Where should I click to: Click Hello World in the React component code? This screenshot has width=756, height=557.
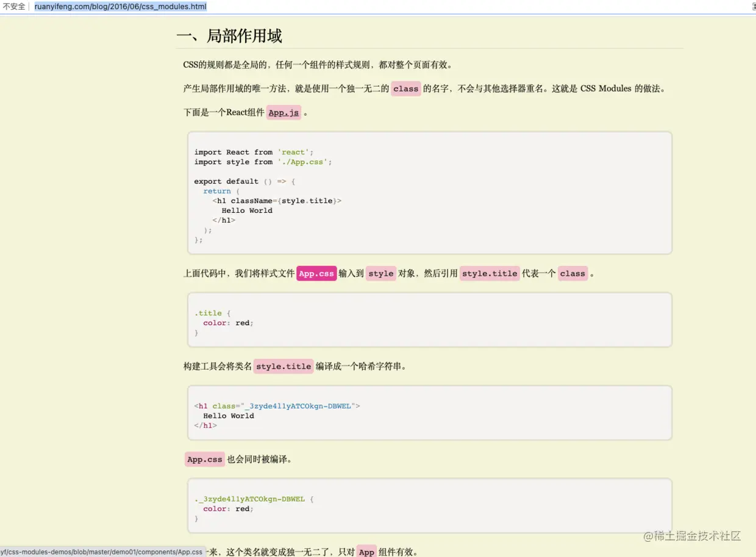(247, 211)
